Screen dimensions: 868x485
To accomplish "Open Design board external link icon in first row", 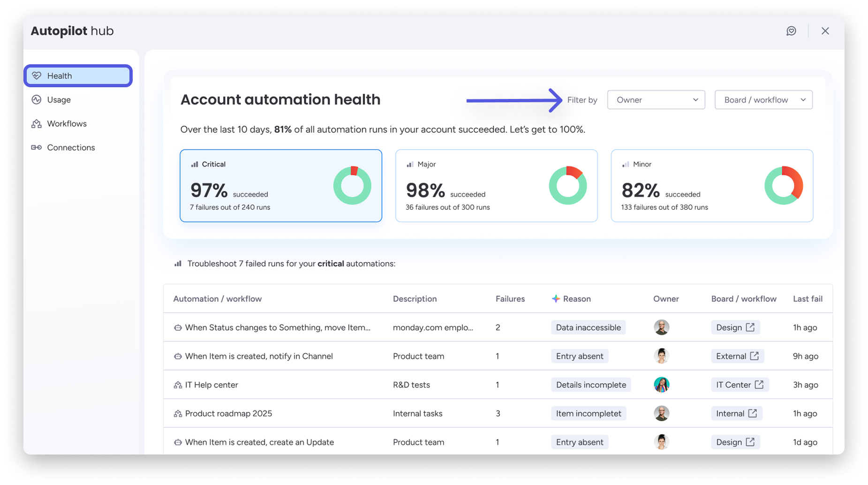I will (750, 327).
